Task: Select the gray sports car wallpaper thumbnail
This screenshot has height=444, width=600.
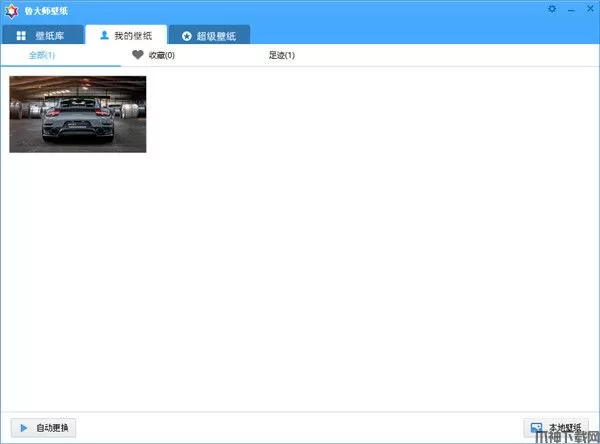Action: (x=78, y=114)
